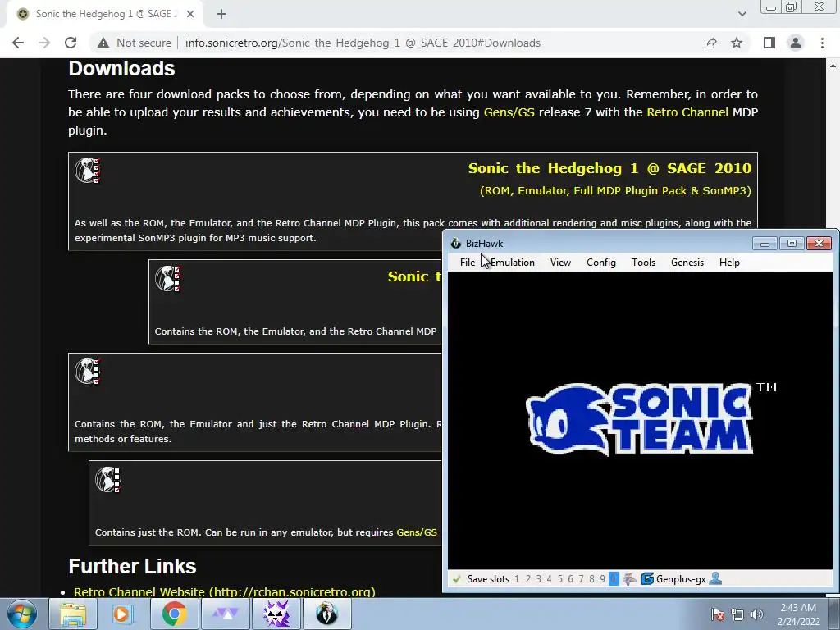Select save slot 3 in BizHawk

538,579
